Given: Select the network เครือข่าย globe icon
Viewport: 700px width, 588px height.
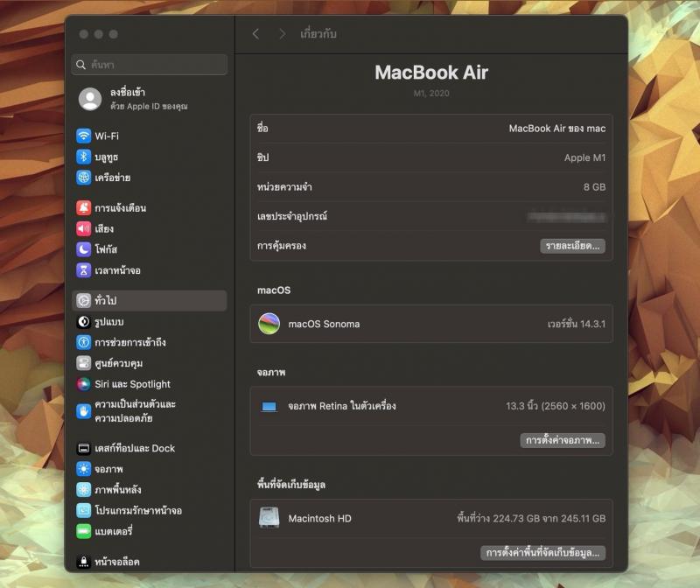Looking at the screenshot, I should (x=83, y=178).
